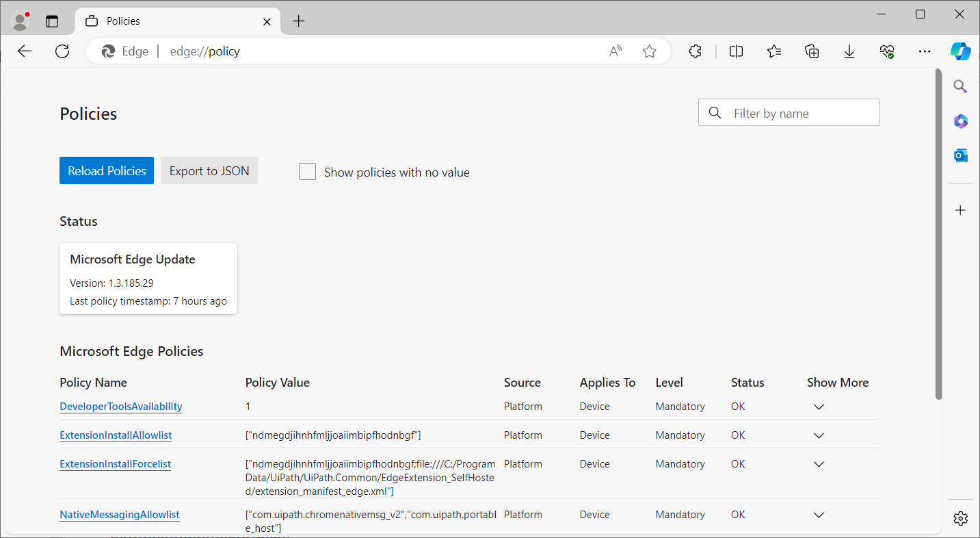980x538 pixels.
Task: Open the ExtensionInstallForcelist policy link
Action: [x=115, y=464]
